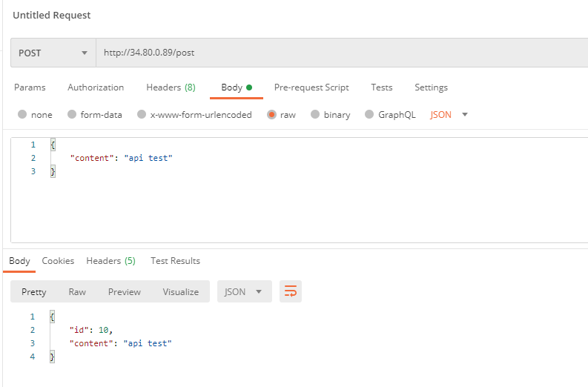Select the form-data radio option

pos(72,115)
